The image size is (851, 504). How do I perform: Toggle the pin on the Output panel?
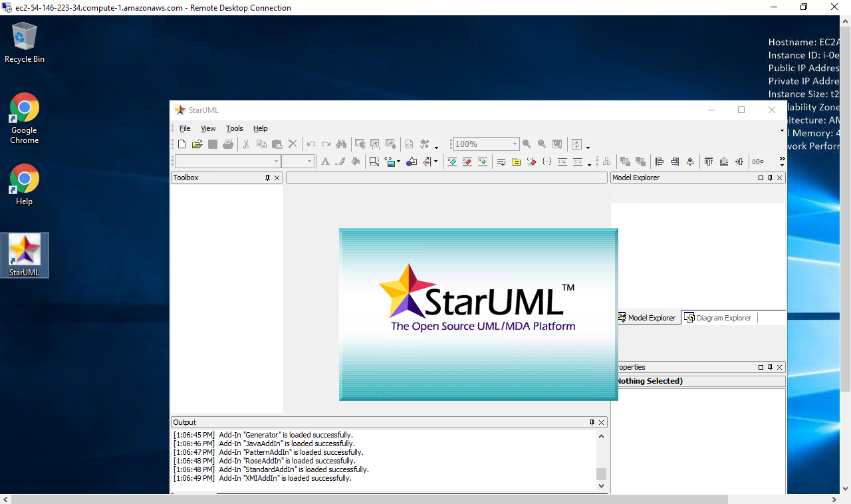pyautogui.click(x=592, y=423)
